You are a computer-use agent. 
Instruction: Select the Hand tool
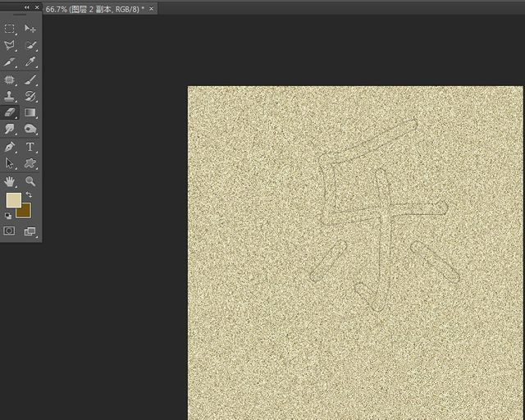9,181
